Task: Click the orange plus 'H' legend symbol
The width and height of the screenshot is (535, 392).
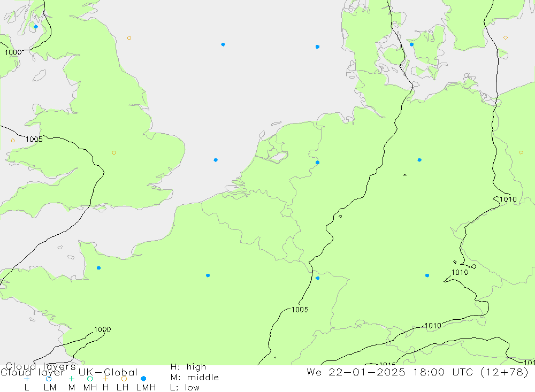Action: tap(105, 379)
